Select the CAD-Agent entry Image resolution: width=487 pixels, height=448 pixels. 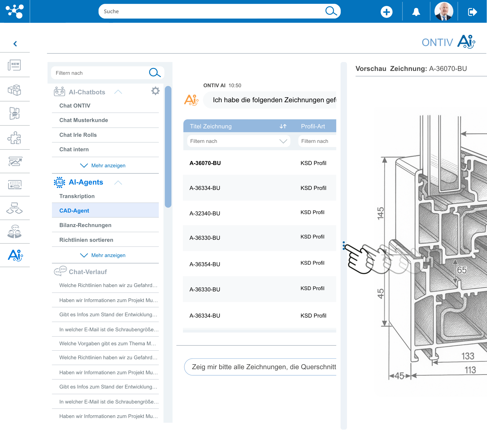(x=74, y=211)
